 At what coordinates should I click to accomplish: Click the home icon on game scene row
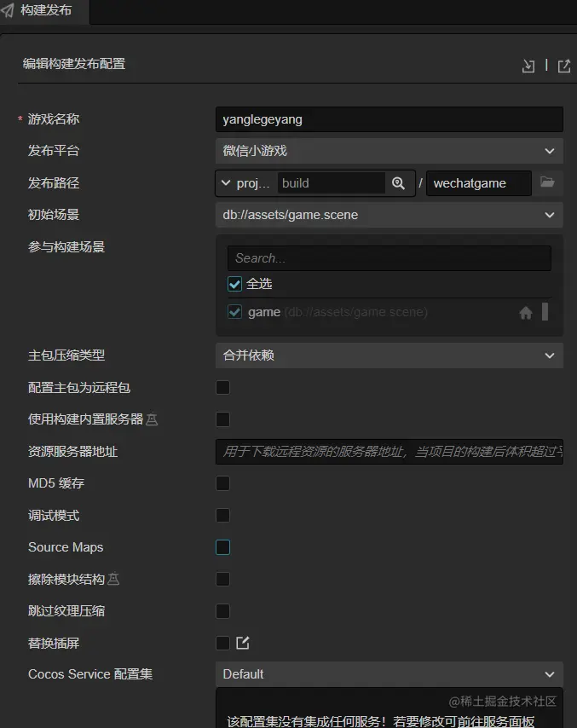526,313
